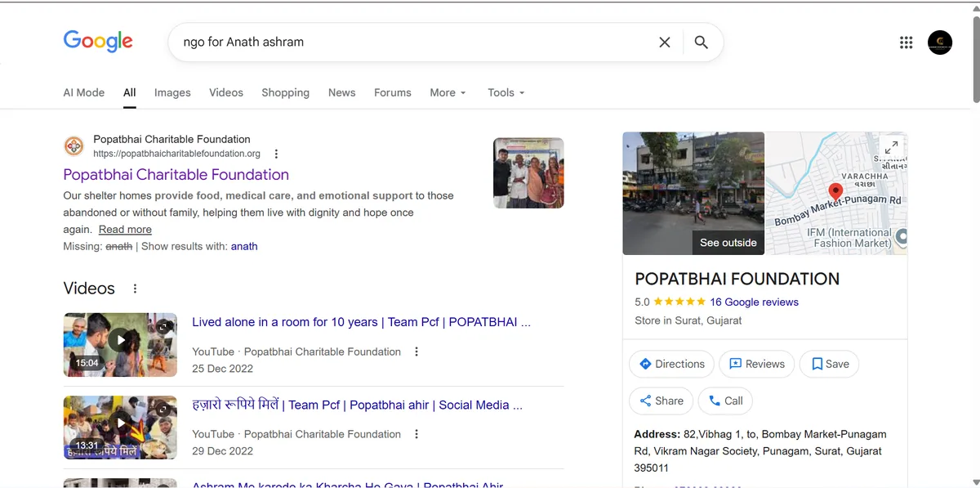Open partially visible 'Ashram Me karodo ka Kharcha' video link
980x488 pixels.
coord(347,485)
